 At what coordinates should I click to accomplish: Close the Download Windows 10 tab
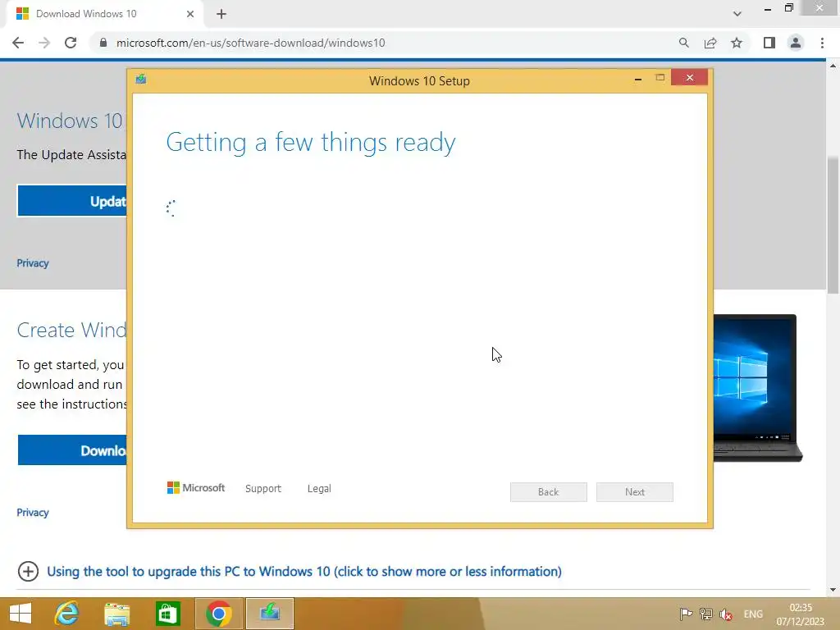coord(189,14)
